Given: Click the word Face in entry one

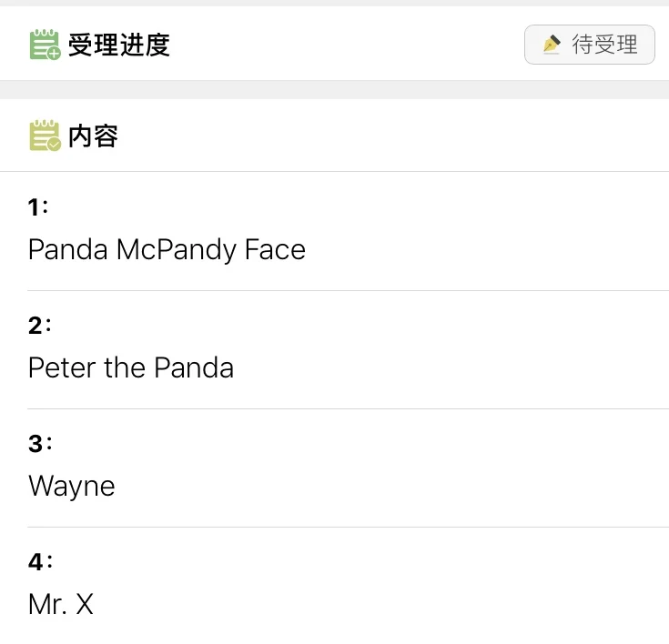Looking at the screenshot, I should [275, 249].
